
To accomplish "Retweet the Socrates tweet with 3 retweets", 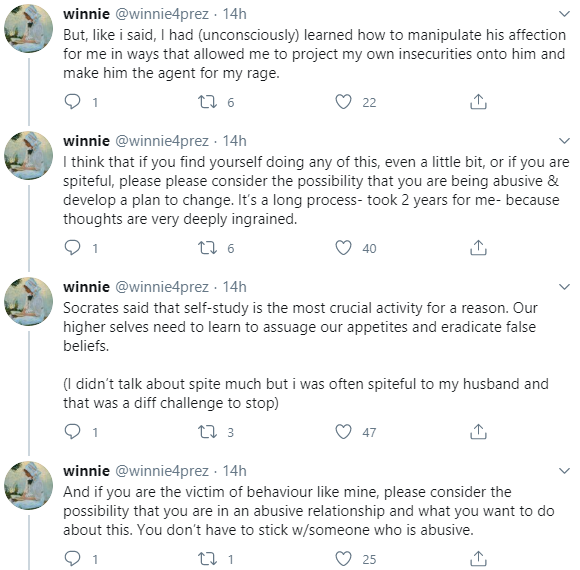I will [207, 432].
